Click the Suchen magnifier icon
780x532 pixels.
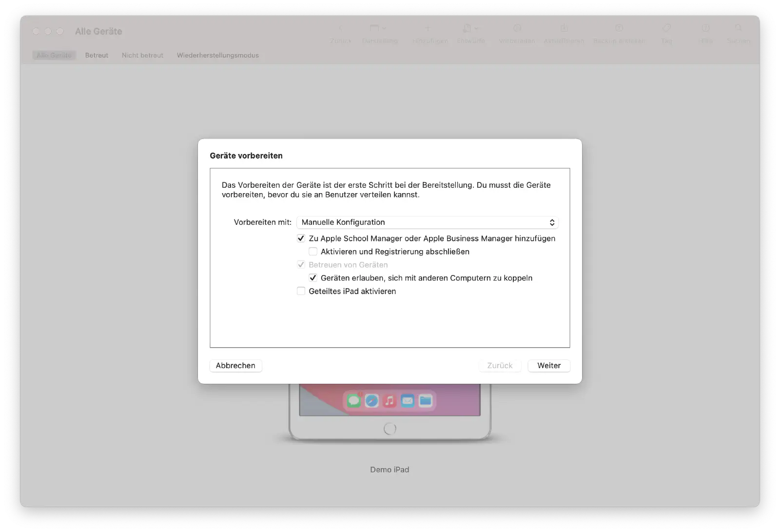pos(739,29)
